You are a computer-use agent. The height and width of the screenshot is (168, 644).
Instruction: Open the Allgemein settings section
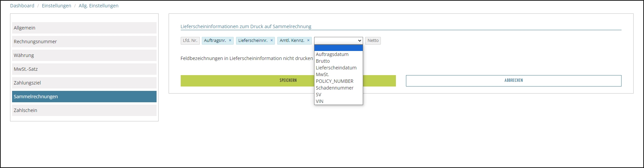(84, 28)
